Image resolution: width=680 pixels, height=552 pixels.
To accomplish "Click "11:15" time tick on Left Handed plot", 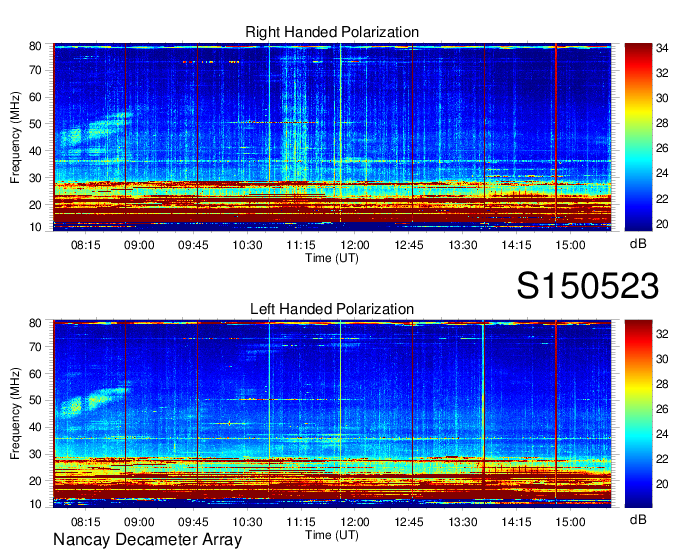I will pyautogui.click(x=301, y=522).
